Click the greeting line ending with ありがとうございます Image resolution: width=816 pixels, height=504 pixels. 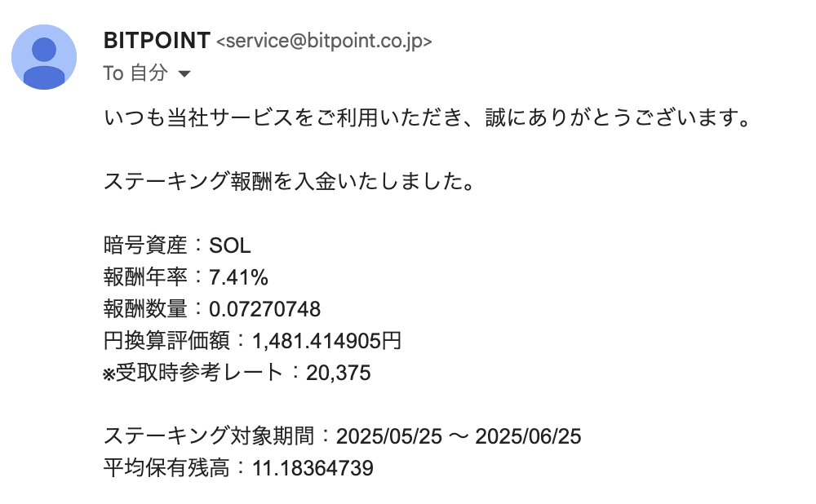pyautogui.click(x=427, y=119)
